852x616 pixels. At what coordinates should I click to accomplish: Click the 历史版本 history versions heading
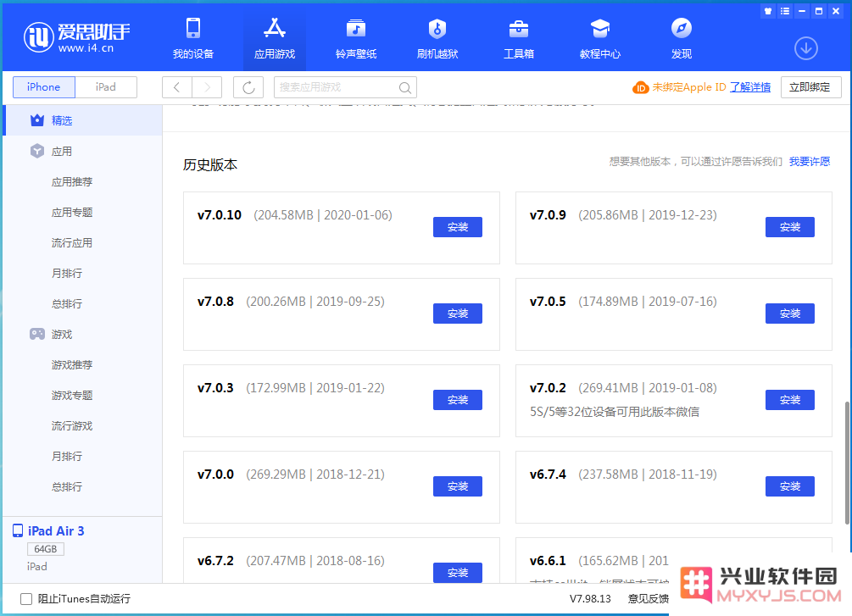(x=210, y=164)
